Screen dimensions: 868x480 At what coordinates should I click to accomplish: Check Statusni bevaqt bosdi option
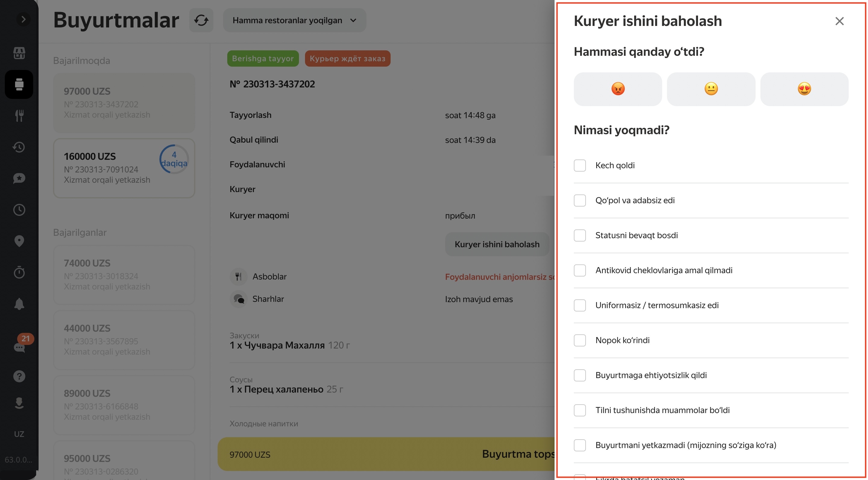(580, 235)
